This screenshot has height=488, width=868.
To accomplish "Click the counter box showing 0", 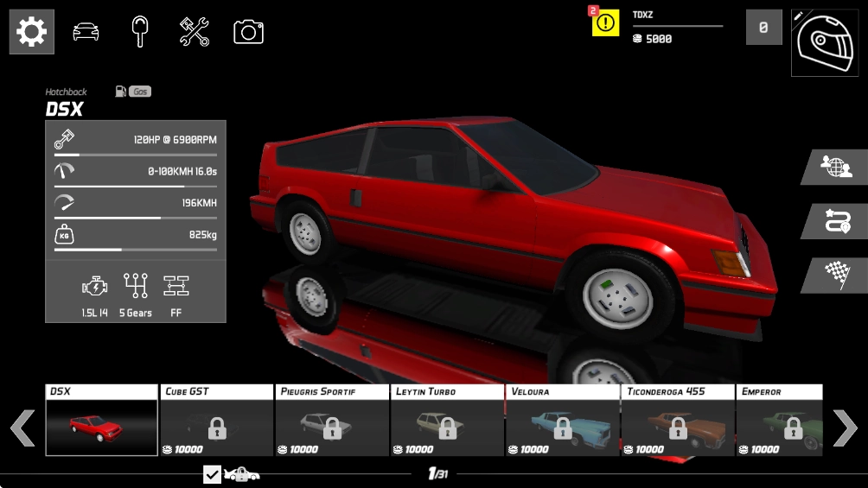I will [763, 28].
